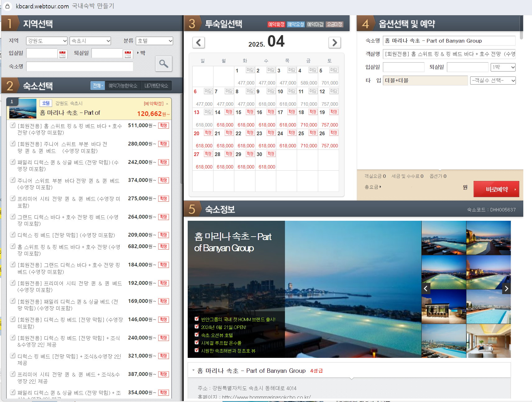Open the 객실수 선택 dropdown
The width and height of the screenshot is (532, 402).
pos(493,81)
